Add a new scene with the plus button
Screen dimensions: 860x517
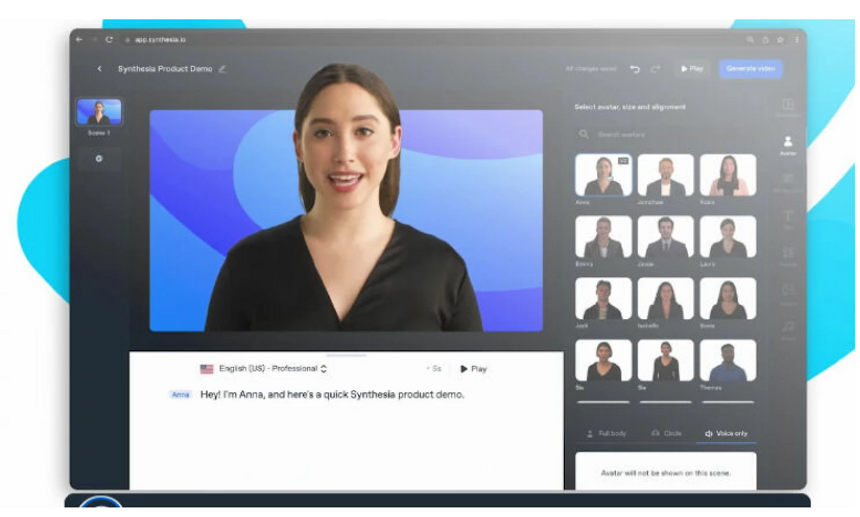(99, 158)
